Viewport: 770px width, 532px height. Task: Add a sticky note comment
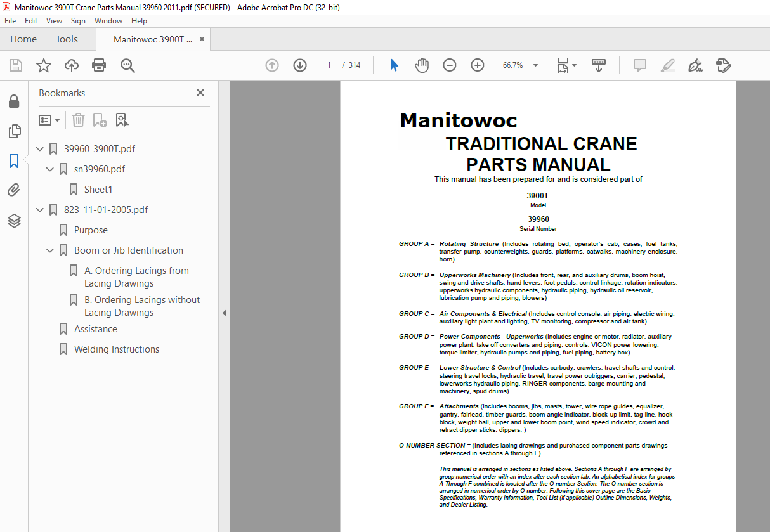coord(640,65)
